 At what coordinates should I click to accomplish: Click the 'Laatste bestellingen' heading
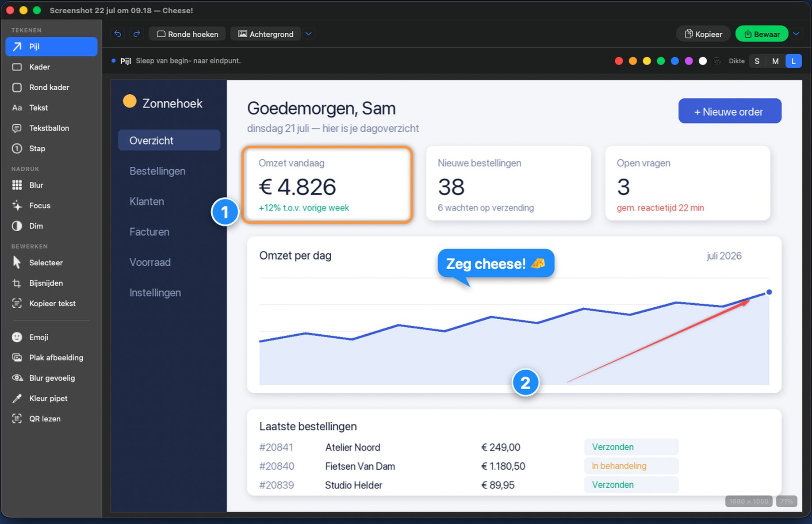(x=308, y=426)
